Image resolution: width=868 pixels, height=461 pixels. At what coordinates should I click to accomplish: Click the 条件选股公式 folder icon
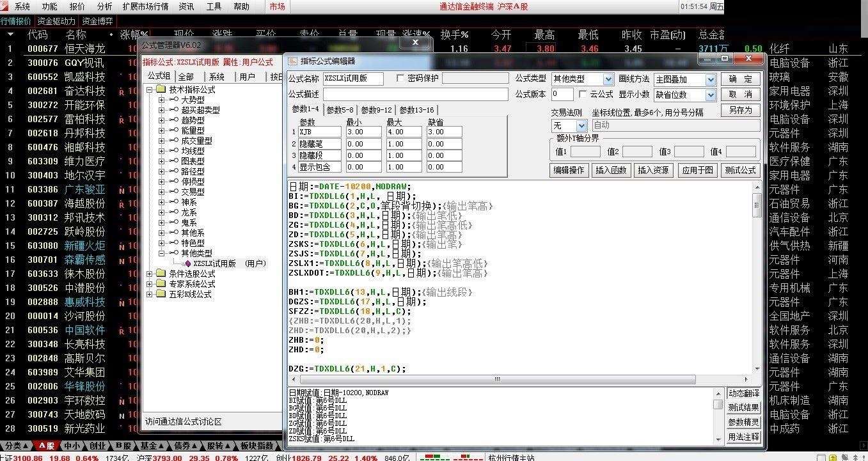(161, 274)
